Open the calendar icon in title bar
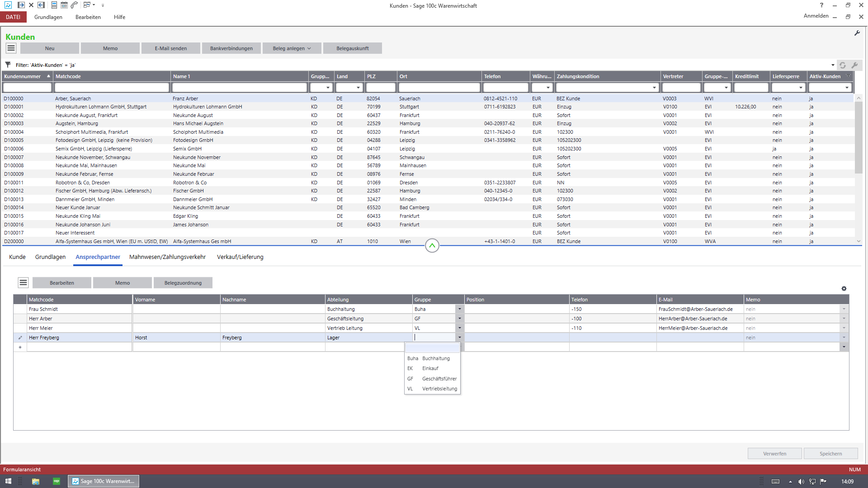The image size is (868, 488). click(x=64, y=5)
